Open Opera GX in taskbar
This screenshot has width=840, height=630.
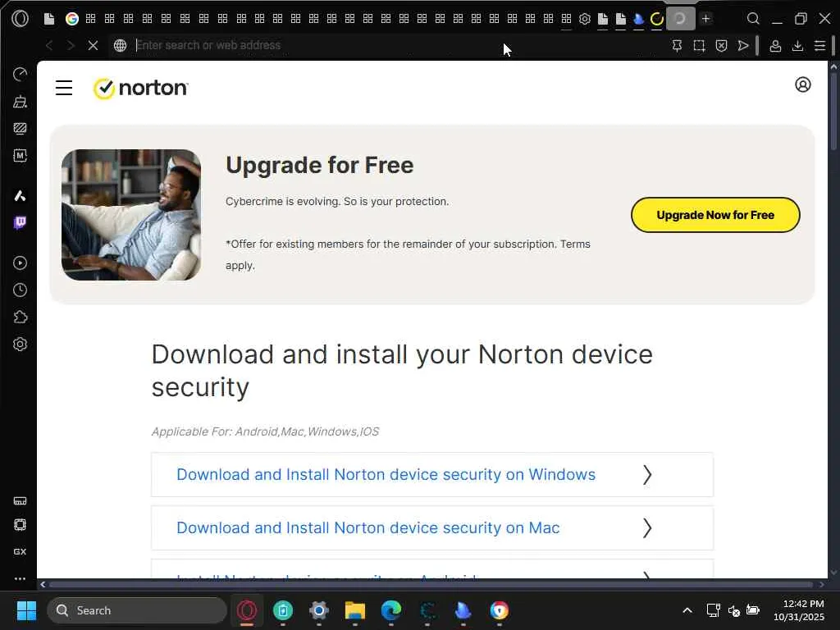point(247,610)
